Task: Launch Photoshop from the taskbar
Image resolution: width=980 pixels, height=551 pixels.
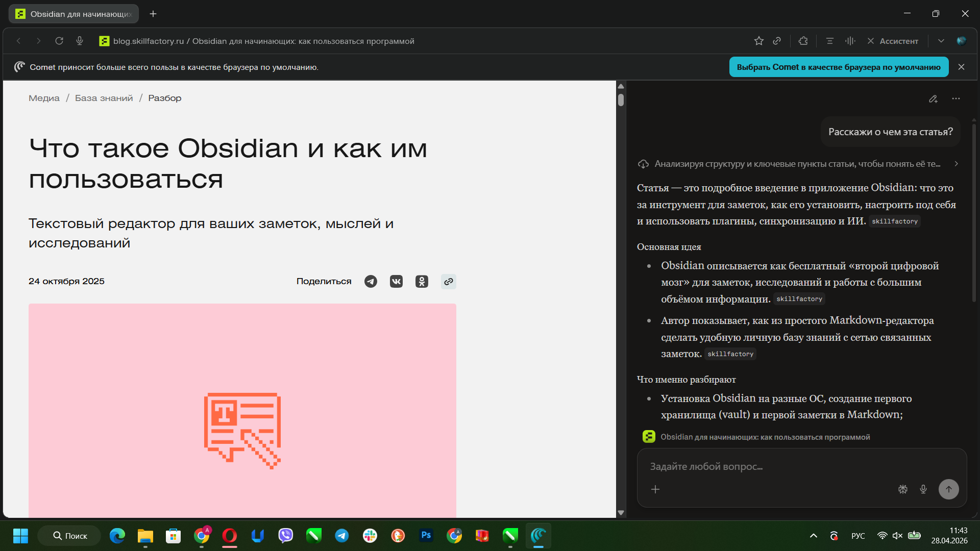Action: pos(426,536)
